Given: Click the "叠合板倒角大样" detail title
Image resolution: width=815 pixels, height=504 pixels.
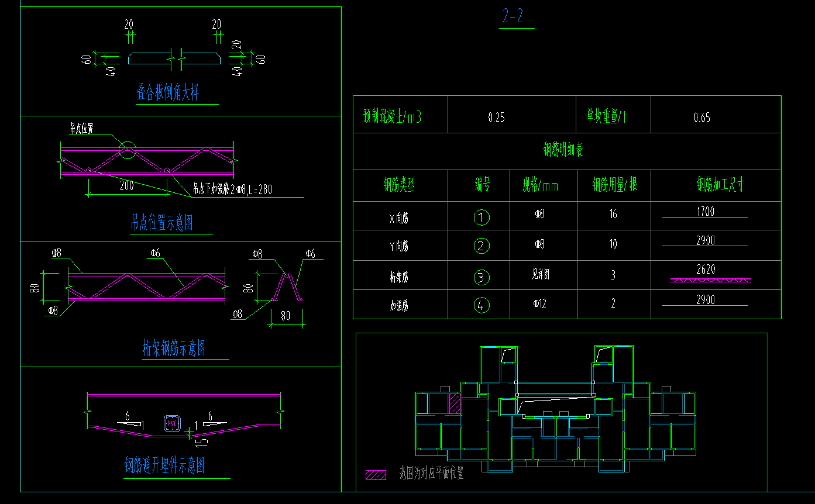Looking at the screenshot, I should [168, 92].
